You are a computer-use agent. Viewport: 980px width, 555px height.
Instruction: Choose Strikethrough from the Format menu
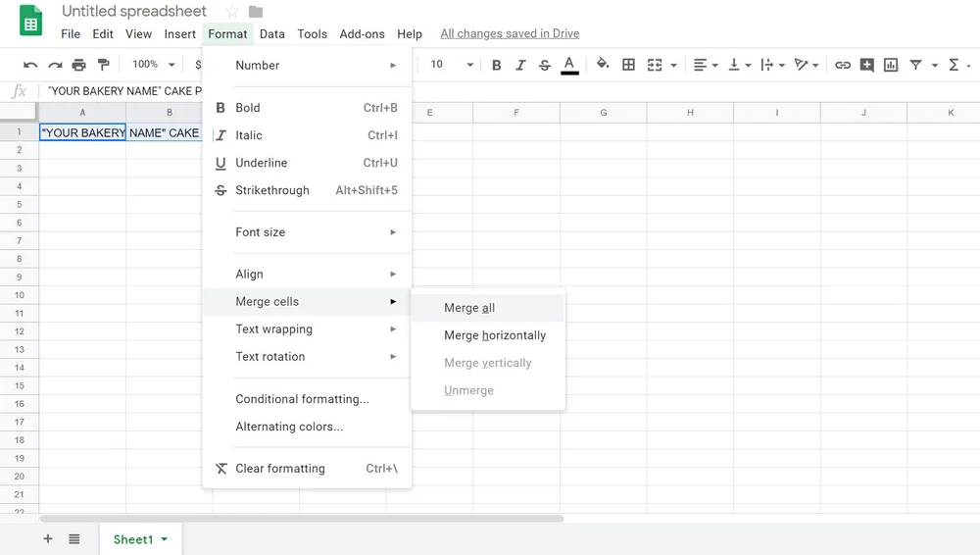pyautogui.click(x=307, y=190)
